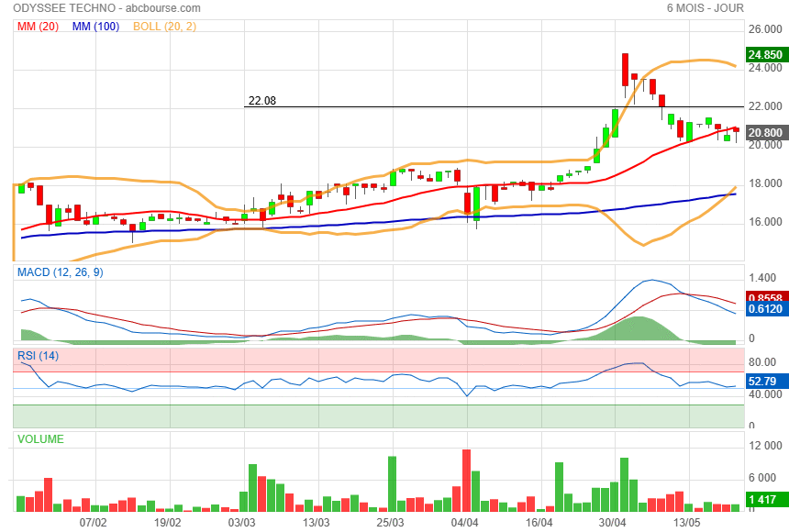Click the MM (100) legend label

(95, 27)
